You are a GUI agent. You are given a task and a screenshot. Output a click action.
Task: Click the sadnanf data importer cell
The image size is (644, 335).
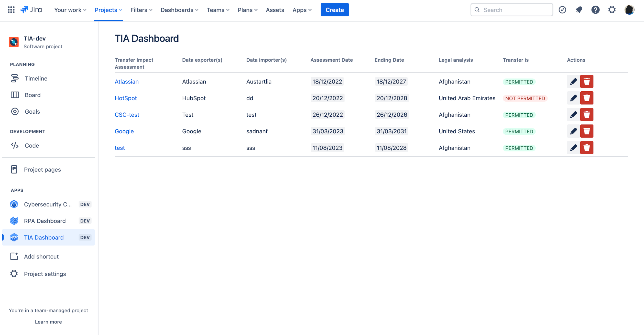(x=257, y=131)
